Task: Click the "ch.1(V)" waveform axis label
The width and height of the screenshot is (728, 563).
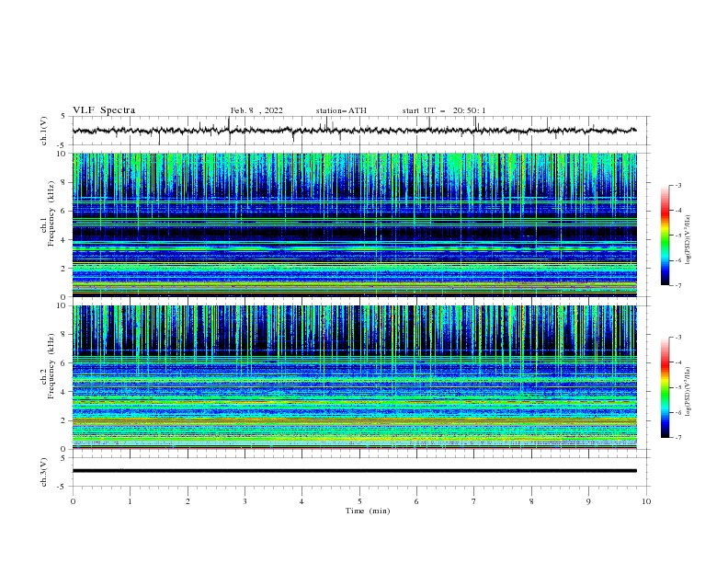Action: tap(44, 131)
